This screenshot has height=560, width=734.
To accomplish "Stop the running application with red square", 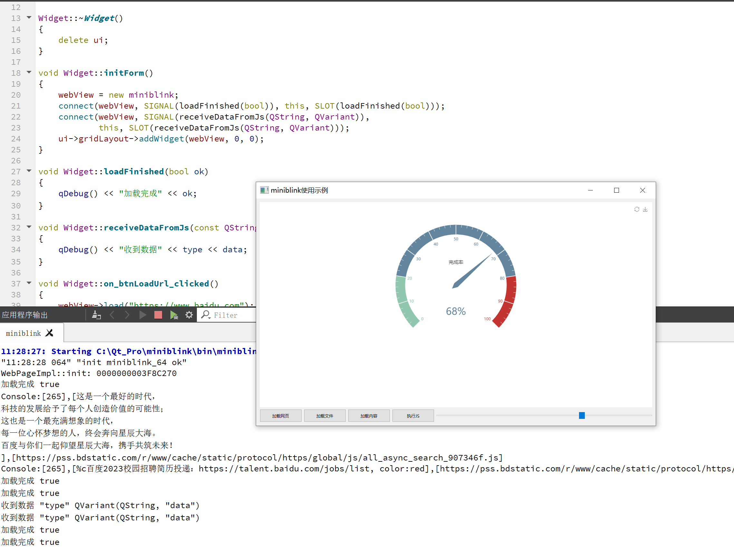I will pos(158,315).
